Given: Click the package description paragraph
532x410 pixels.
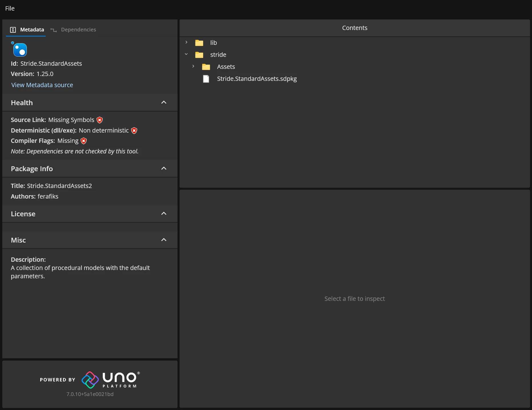Looking at the screenshot, I should (x=80, y=272).
